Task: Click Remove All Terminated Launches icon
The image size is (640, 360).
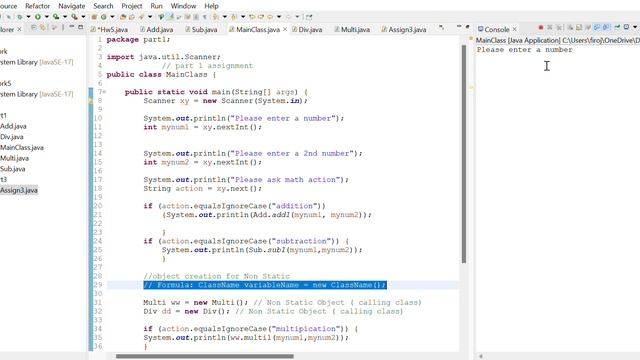Action: [x=559, y=27]
